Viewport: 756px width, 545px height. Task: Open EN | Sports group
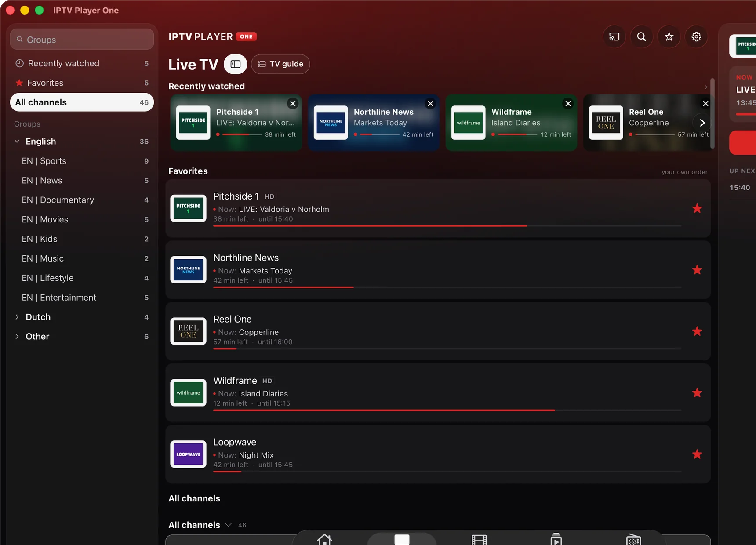pyautogui.click(x=82, y=161)
